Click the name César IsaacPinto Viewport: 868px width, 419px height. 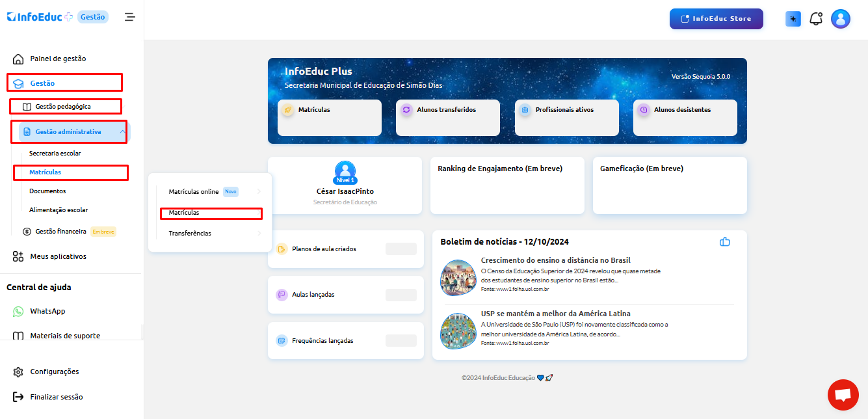(345, 191)
